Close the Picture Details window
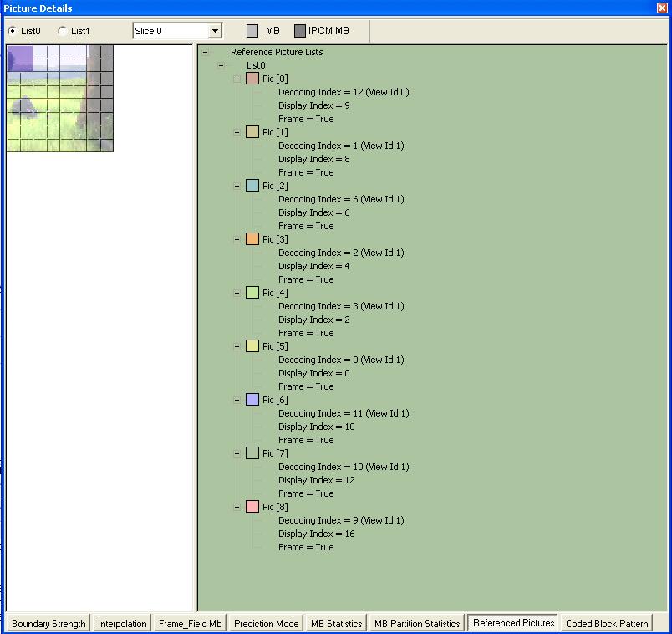Image resolution: width=672 pixels, height=634 pixels. click(x=662, y=8)
